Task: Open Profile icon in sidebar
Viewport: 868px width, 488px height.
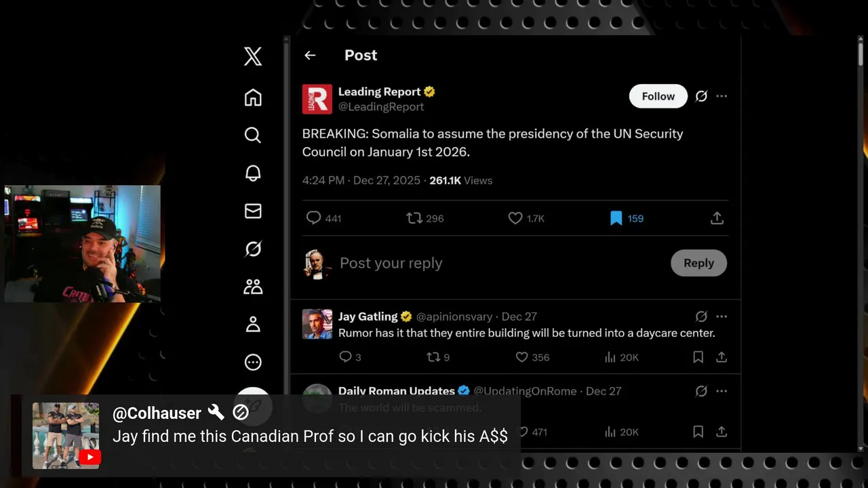Action: (253, 325)
